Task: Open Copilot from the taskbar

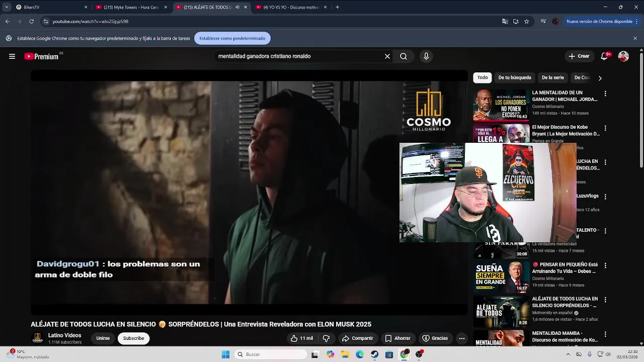Action: (330, 354)
